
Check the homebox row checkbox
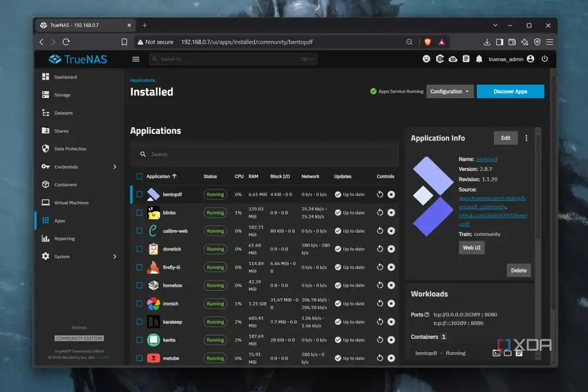[139, 285]
